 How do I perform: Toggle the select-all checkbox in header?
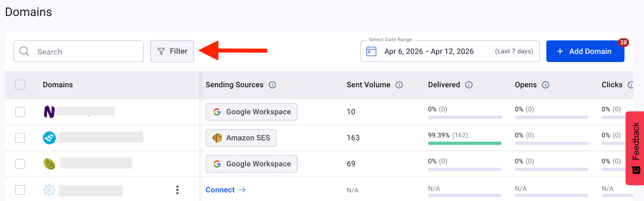click(20, 85)
